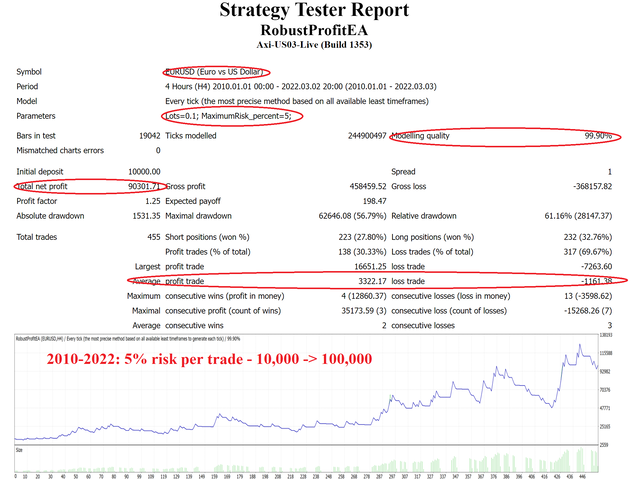Click the Strategy Tester Report title

314,10
